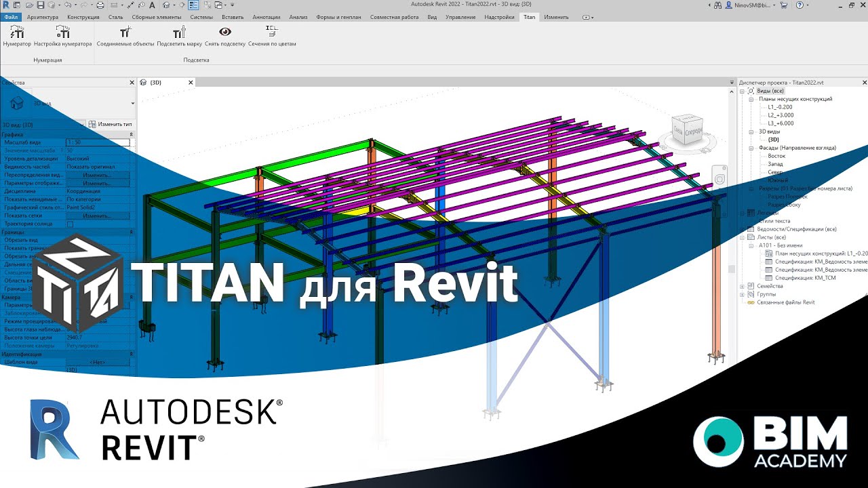Select Восток elevation in browser
868x488 pixels.
click(x=776, y=156)
